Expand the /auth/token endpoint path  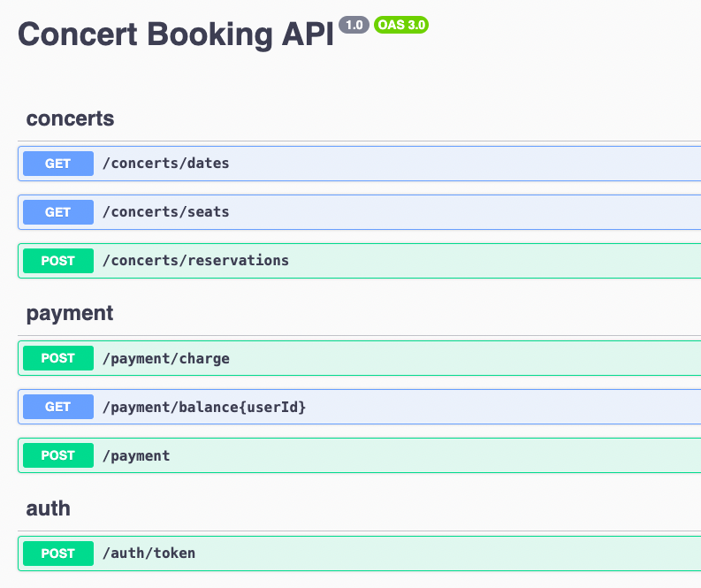pyautogui.click(x=149, y=554)
